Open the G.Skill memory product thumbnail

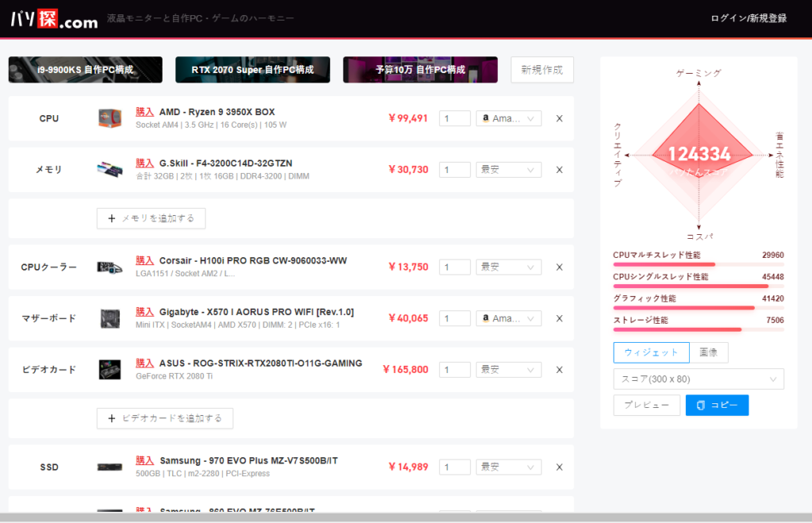coord(109,170)
